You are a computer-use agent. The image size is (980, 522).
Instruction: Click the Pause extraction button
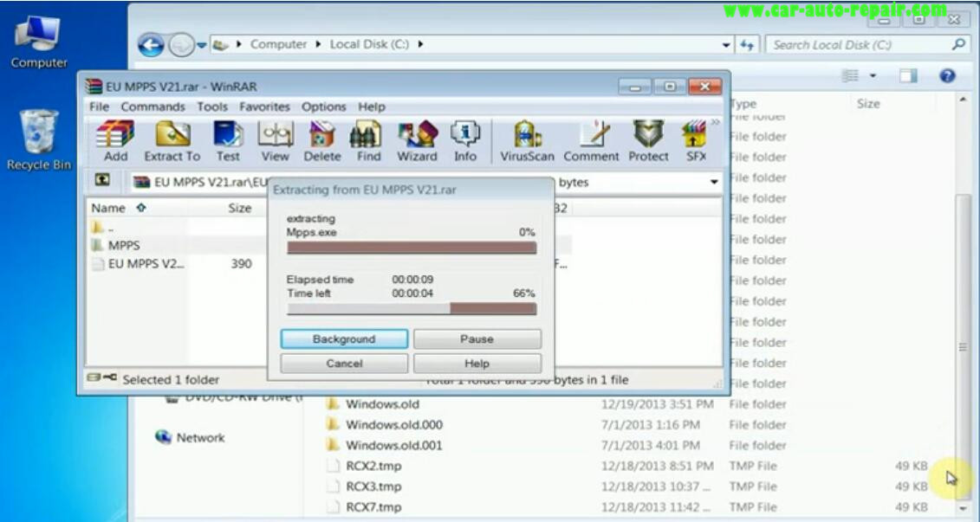477,339
